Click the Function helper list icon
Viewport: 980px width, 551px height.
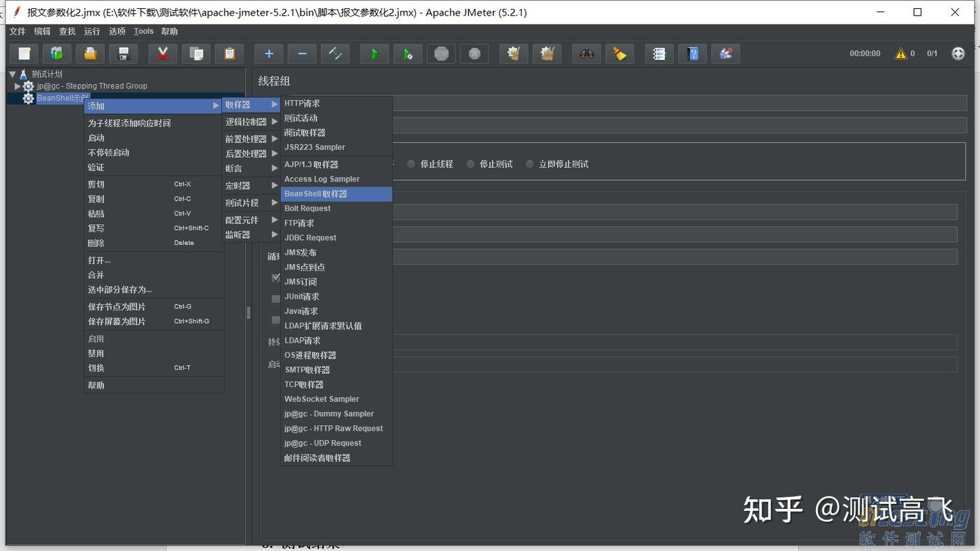pos(659,54)
